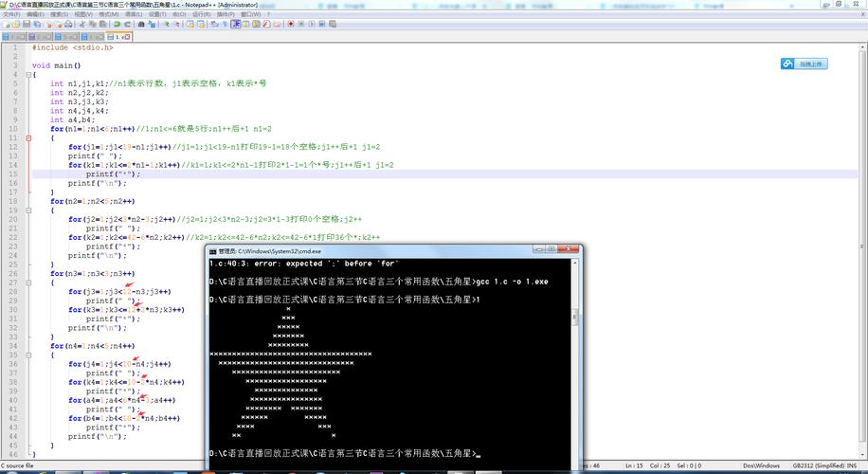Click the Save All toolbar icon
Image resolution: width=868 pixels, height=474 pixels.
coord(37,25)
